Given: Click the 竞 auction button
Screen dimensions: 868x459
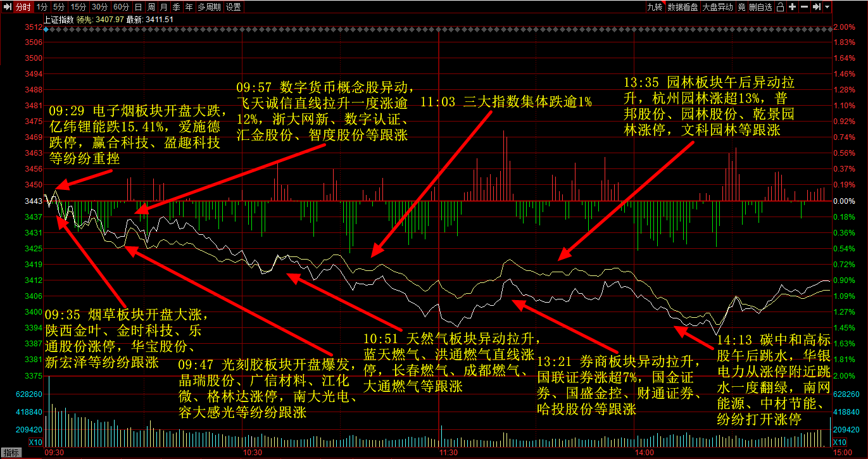Looking at the screenshot, I should [x=741, y=7].
